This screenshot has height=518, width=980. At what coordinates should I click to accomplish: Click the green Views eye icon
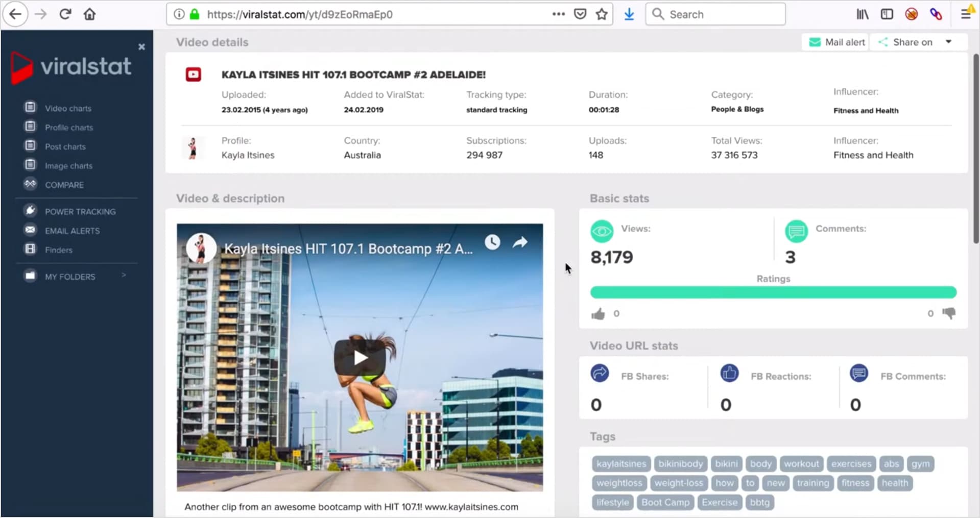coord(602,231)
